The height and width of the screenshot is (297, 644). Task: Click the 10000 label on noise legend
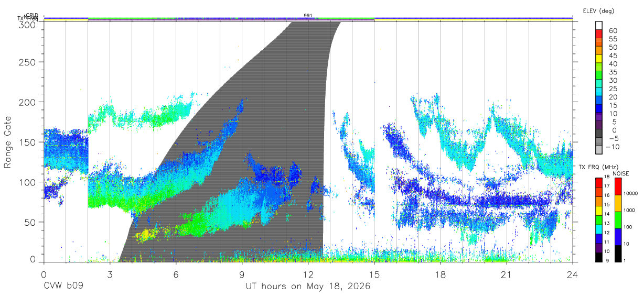coord(631,193)
